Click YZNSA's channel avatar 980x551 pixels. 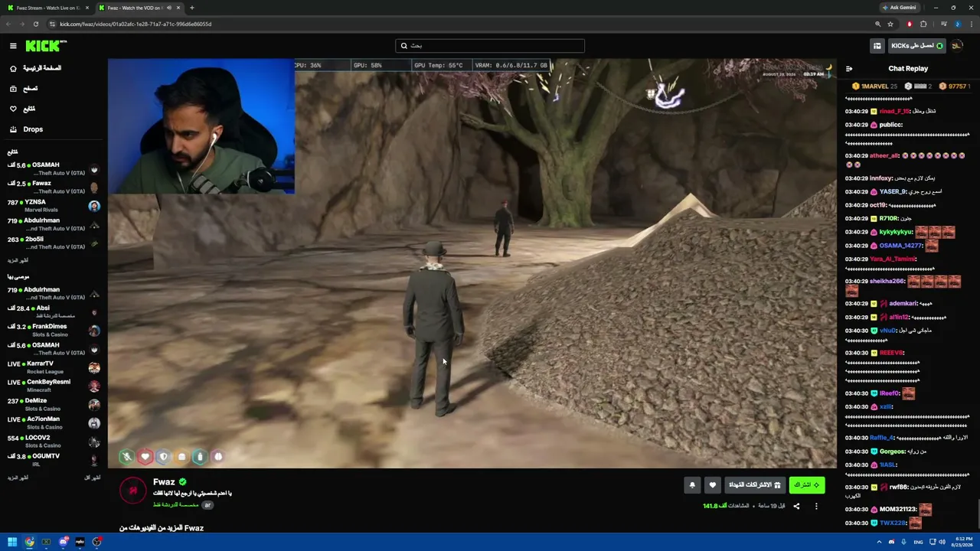94,206
